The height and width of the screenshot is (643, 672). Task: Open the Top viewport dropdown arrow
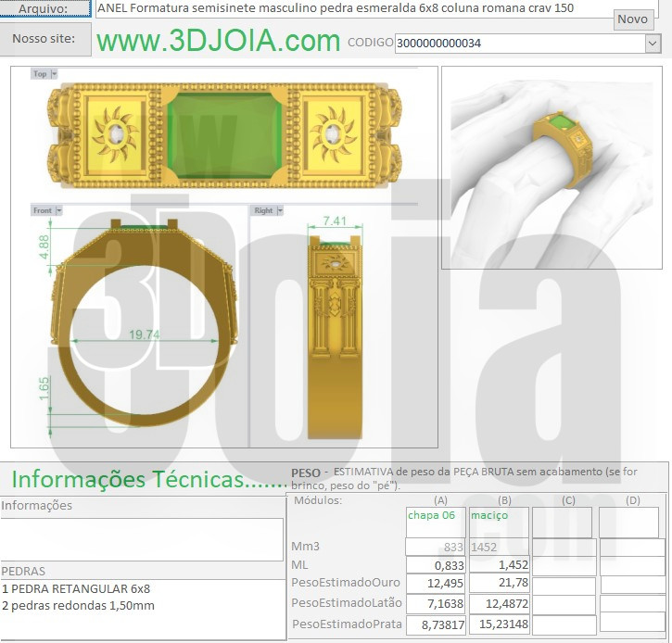click(x=54, y=74)
